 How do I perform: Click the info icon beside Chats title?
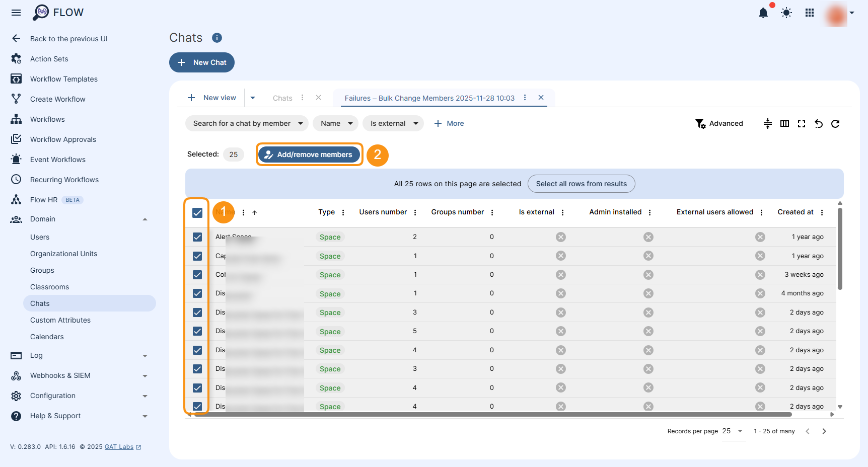click(217, 38)
